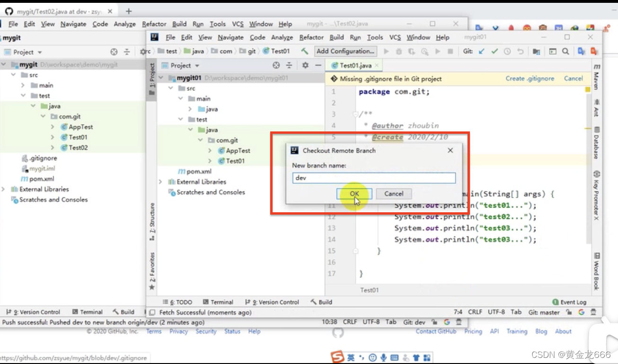This screenshot has height=364, width=618.
Task: Expand AppTest class in mygit01 tree
Action: point(210,150)
